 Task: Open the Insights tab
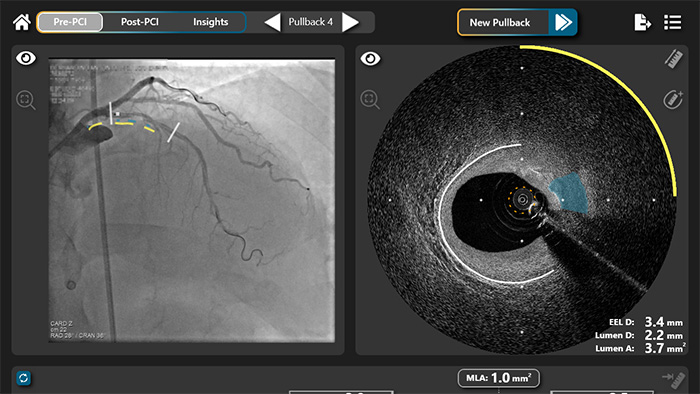pos(210,22)
